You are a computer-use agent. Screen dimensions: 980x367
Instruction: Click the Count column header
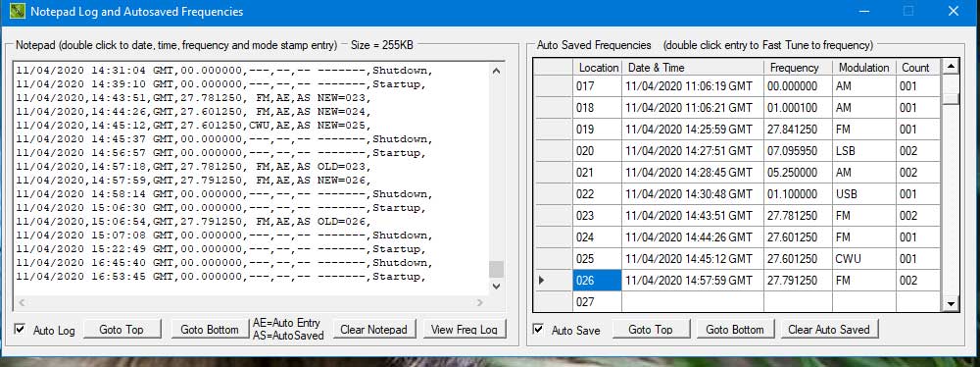click(918, 68)
